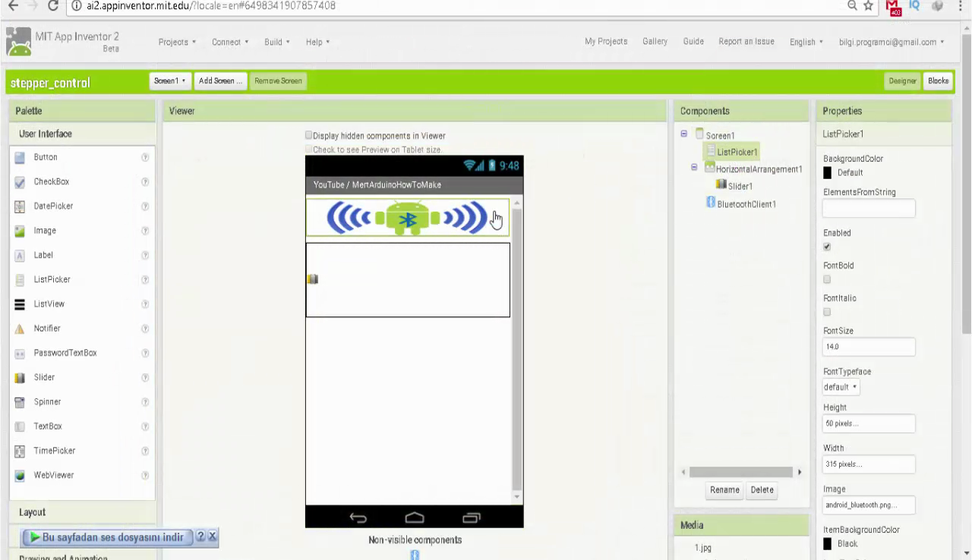Click the MIT App Inventor logo
The image size is (972, 560).
tap(19, 42)
